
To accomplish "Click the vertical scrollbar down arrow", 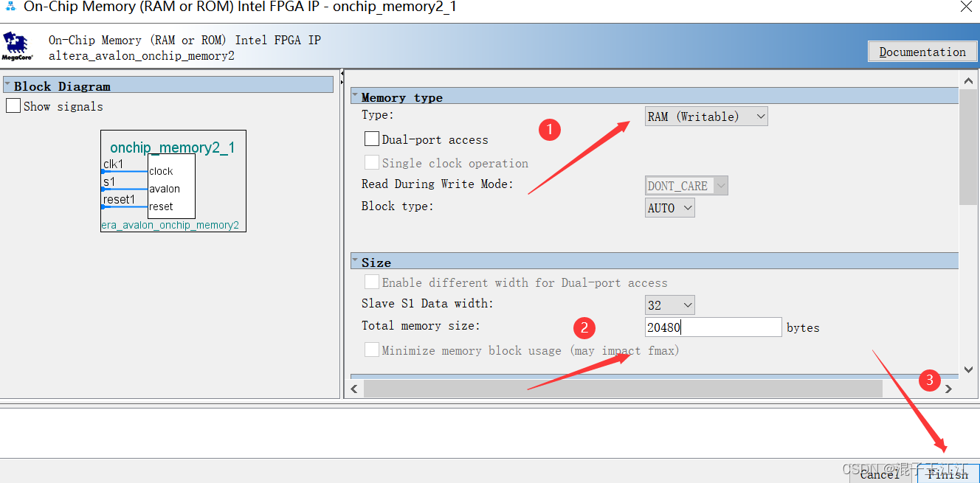I will click(x=969, y=369).
